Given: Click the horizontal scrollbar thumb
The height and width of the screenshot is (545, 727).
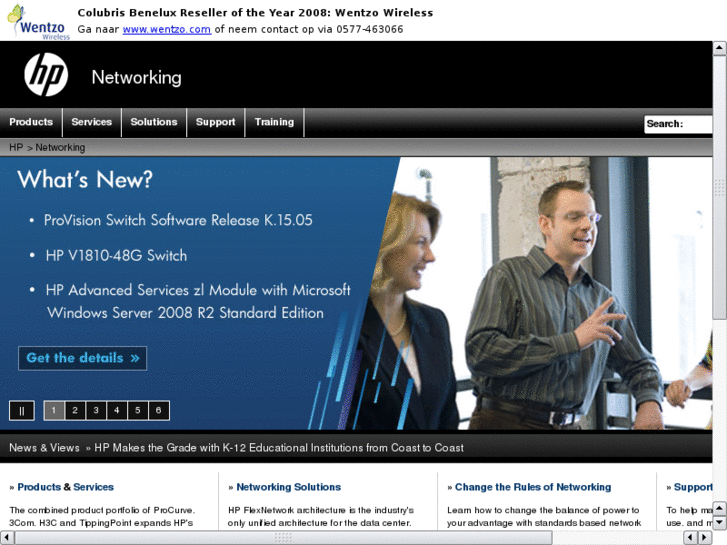Looking at the screenshot, I should 284,538.
